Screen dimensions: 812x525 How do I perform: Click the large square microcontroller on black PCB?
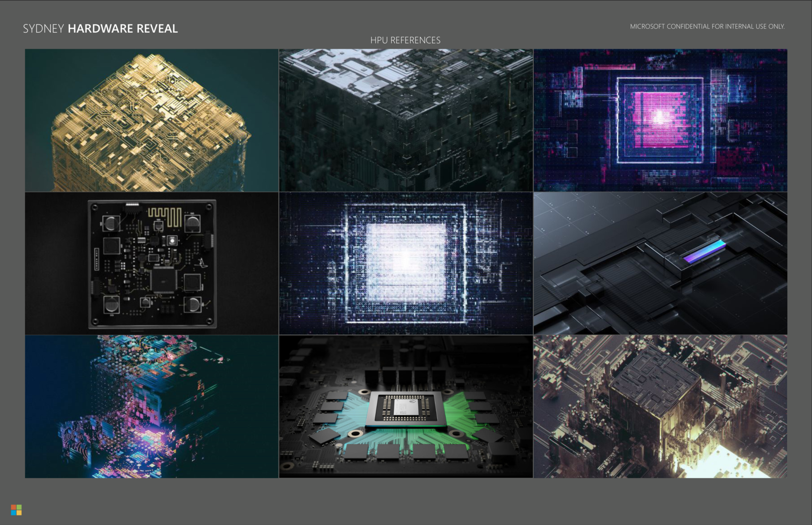pos(163,281)
